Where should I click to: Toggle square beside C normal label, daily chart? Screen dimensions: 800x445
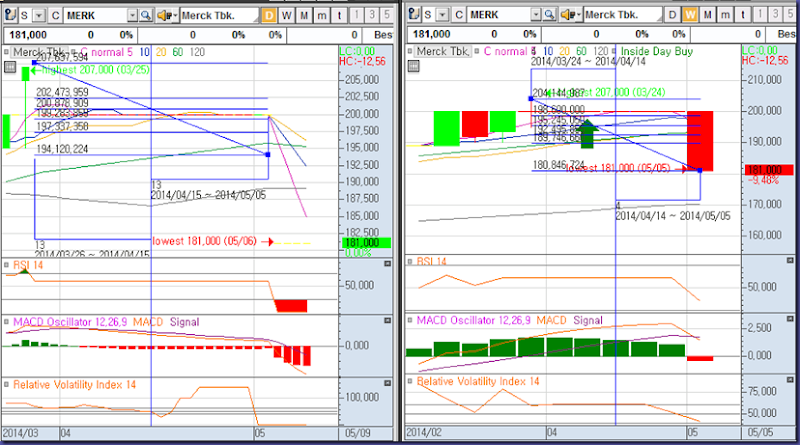coord(73,52)
